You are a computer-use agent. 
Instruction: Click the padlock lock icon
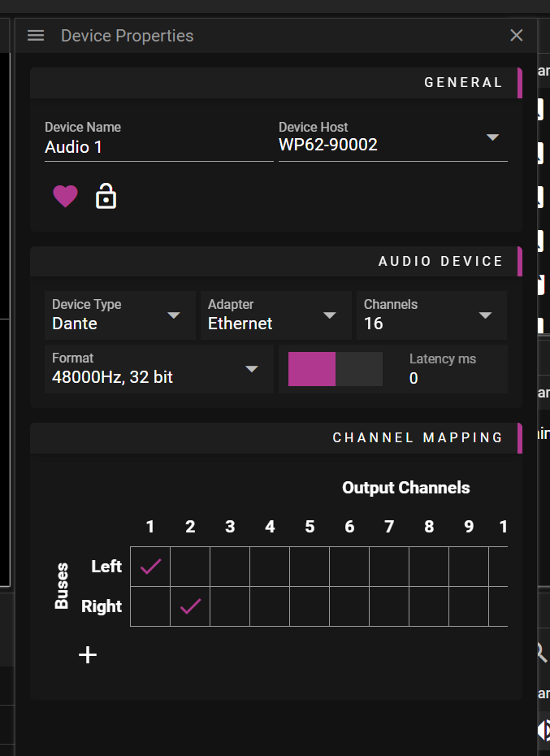(x=106, y=196)
